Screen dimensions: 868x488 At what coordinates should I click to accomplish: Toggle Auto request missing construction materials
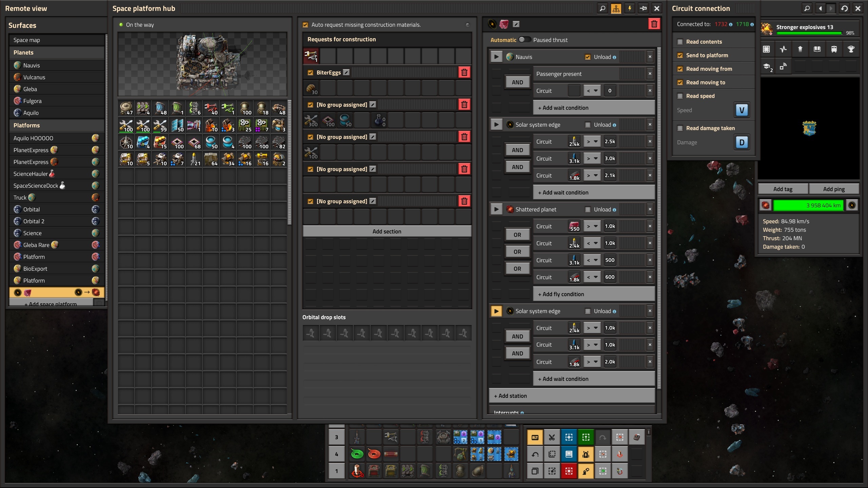[305, 25]
